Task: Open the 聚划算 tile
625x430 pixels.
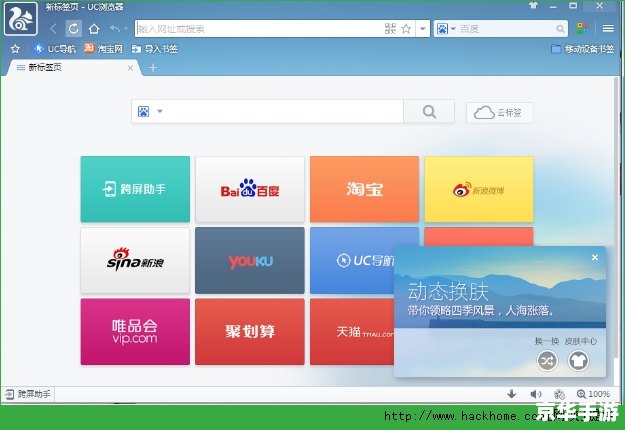Action: [x=250, y=331]
